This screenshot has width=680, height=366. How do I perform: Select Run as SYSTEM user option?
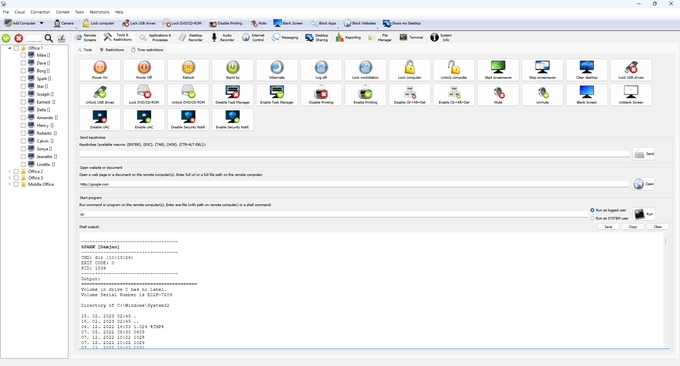pyautogui.click(x=592, y=219)
